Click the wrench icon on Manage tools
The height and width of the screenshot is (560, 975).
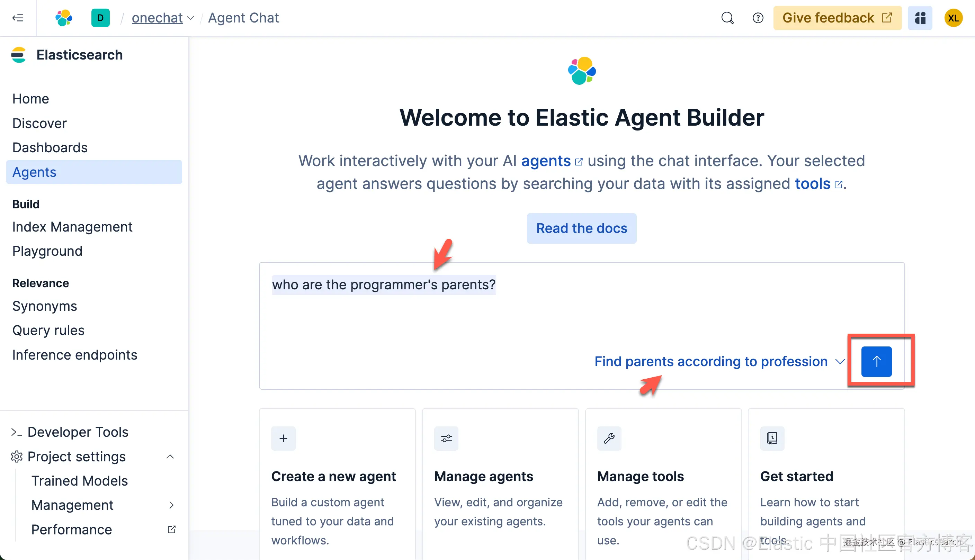coord(609,439)
